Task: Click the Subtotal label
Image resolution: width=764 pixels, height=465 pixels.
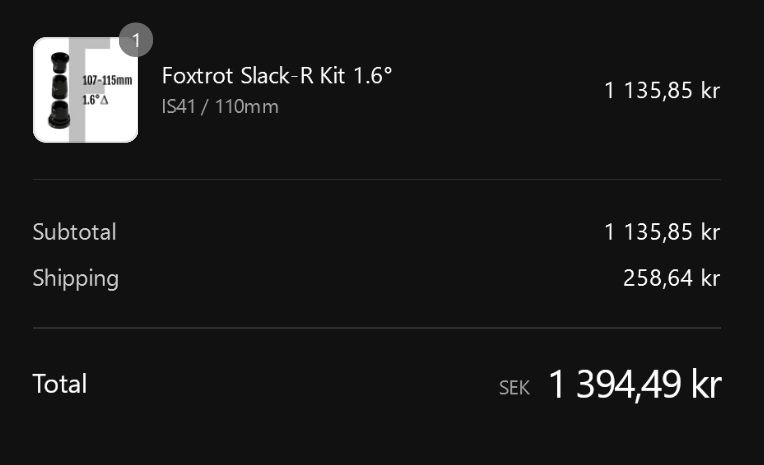Action: pos(74,232)
